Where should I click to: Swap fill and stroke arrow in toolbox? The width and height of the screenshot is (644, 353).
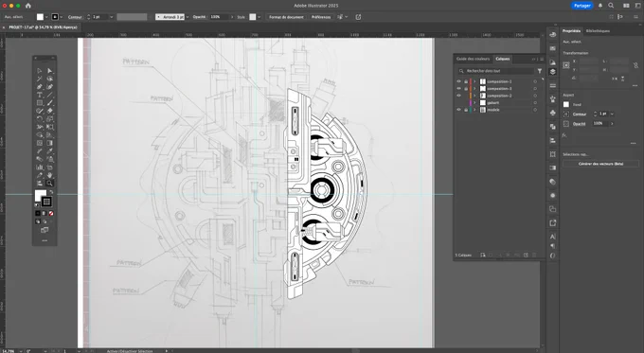point(51,192)
